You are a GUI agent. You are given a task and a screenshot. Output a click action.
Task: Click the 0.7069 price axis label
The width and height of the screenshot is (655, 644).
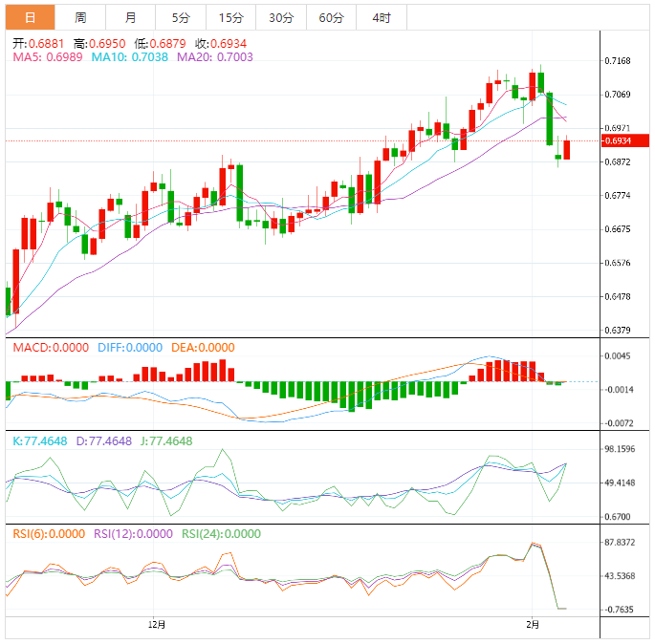pos(618,95)
